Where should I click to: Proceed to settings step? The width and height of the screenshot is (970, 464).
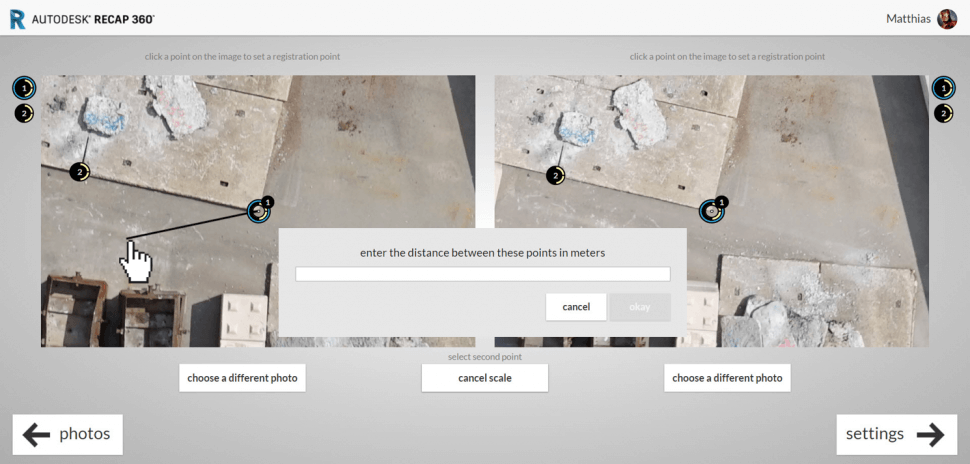(893, 434)
